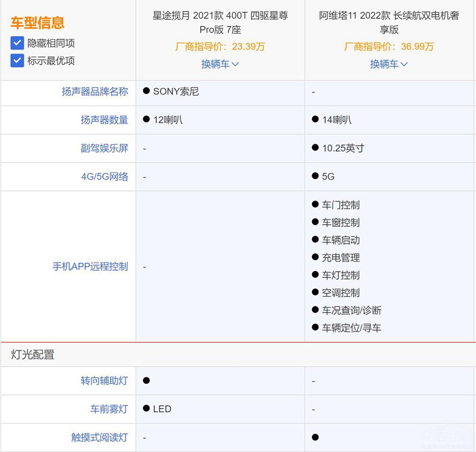Image resolution: width=476 pixels, height=452 pixels.
Task: Click the 厂商指导价 36.99万 price text
Action: click(x=389, y=47)
